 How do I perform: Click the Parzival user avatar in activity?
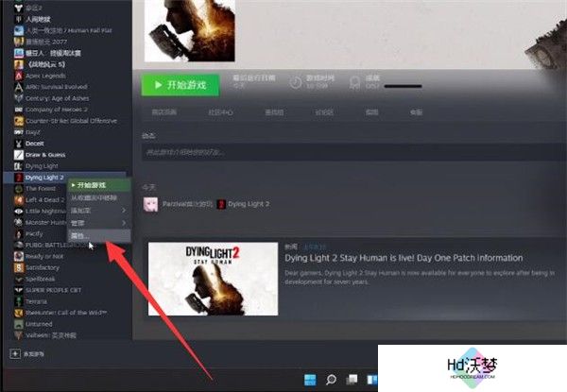point(150,204)
